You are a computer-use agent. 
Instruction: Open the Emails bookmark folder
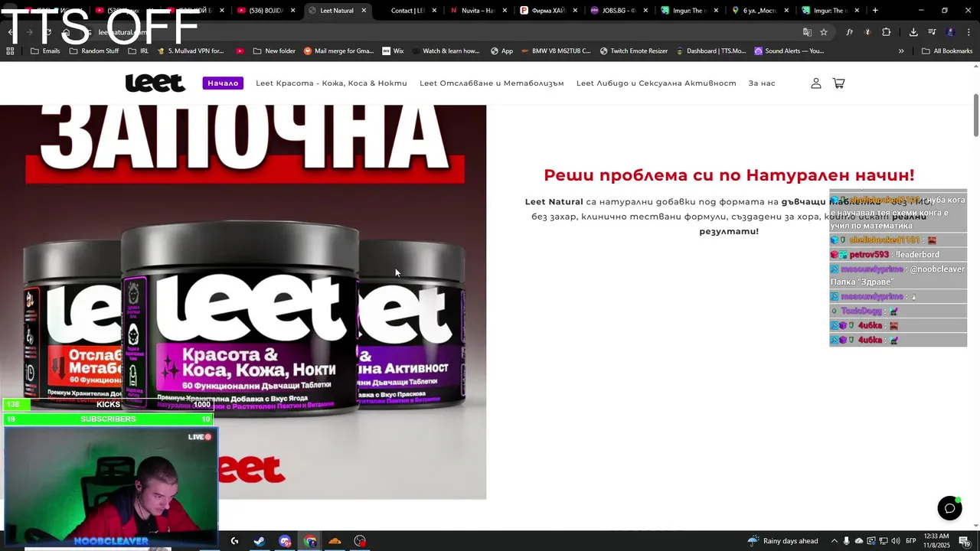(45, 51)
